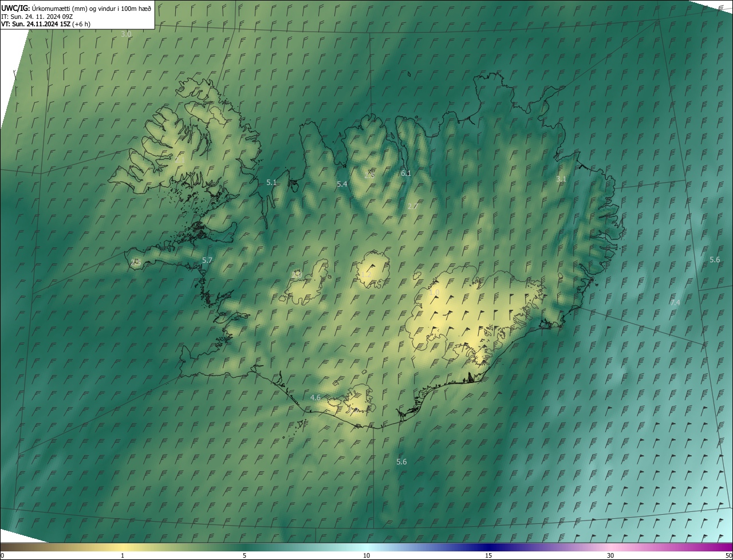Click the wind flag inside the Hofsjökull glacier outline
The height and width of the screenshot is (560, 733).
[371, 267]
